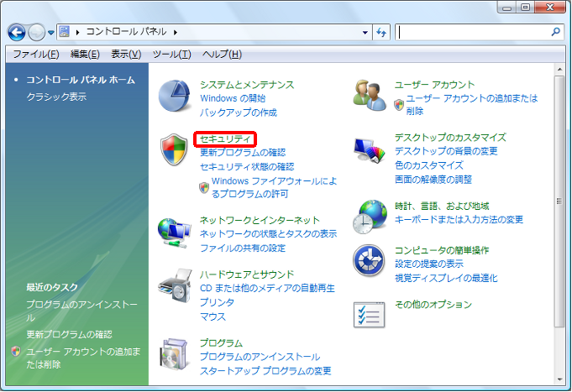The width and height of the screenshot is (572, 392).
Task: Click the vertical scrollbar in the main pane
Action: (x=560, y=201)
